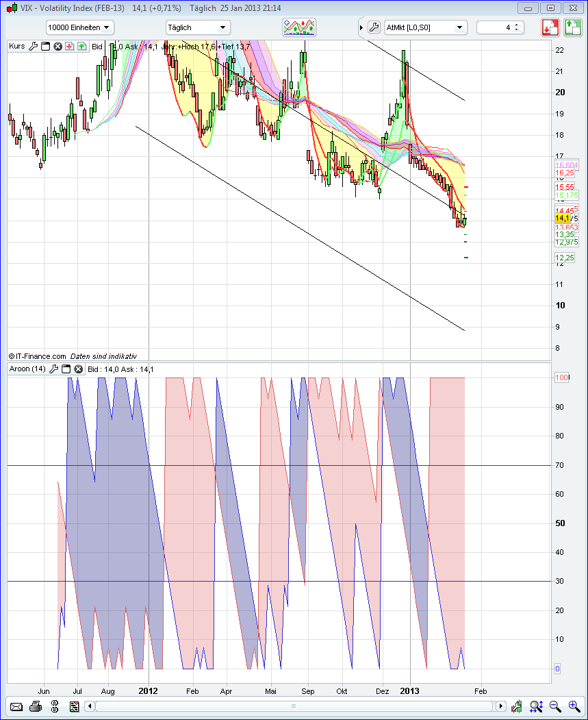Image resolution: width=588 pixels, height=720 pixels.
Task: Click the 15,175 green price label
Action: coord(567,196)
